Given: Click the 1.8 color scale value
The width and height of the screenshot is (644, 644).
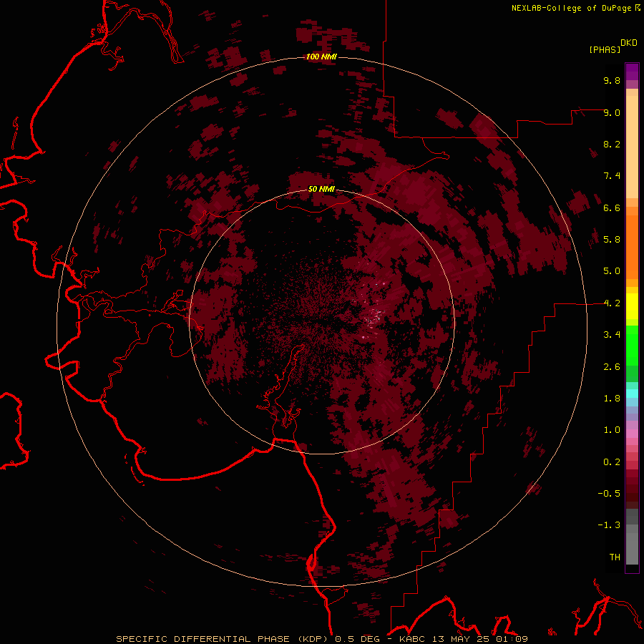Looking at the screenshot, I should point(612,399).
